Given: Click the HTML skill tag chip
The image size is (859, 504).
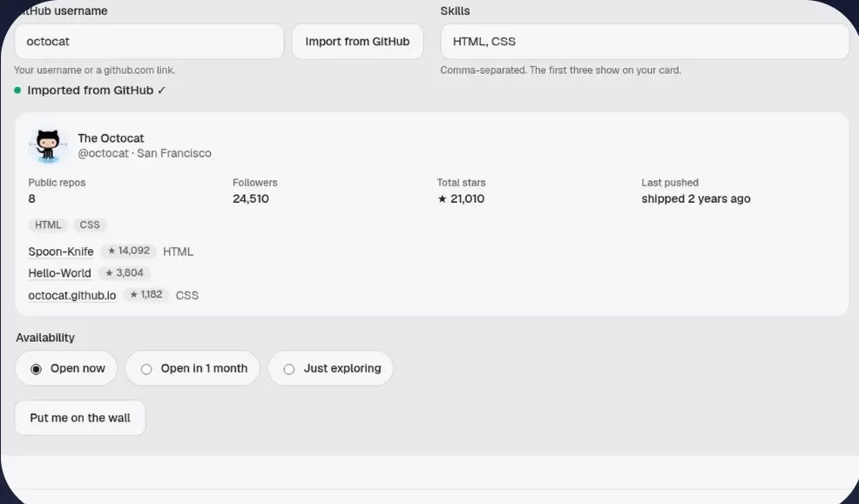Looking at the screenshot, I should pos(48,225).
